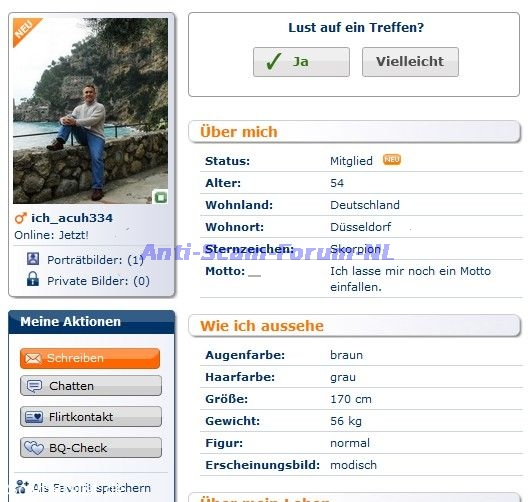Click the double hearts icon on BQ-Check
The image size is (529, 502).
click(34, 448)
